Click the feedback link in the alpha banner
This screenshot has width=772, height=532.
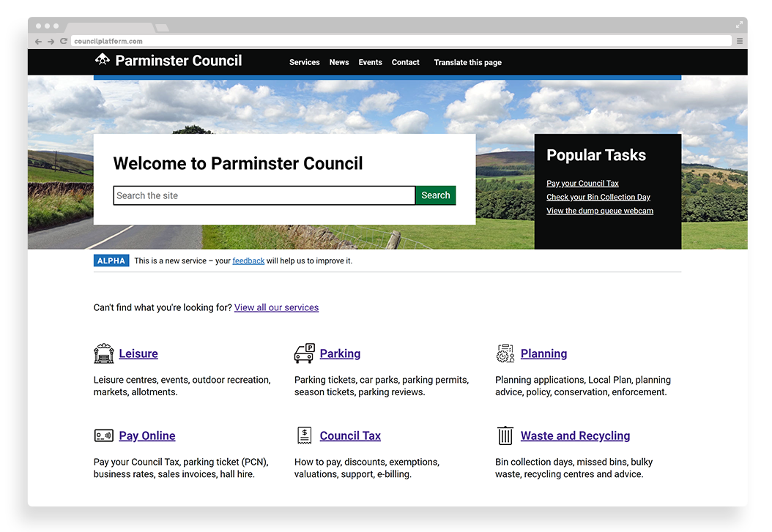248,261
